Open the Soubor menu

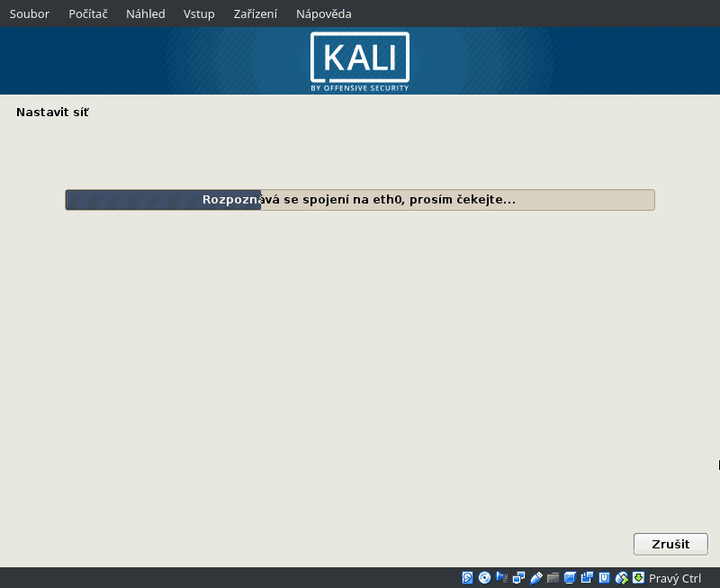point(29,14)
